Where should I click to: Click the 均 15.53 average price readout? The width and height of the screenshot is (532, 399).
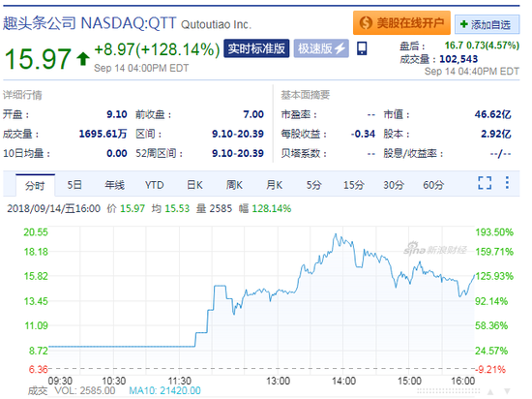(x=170, y=208)
